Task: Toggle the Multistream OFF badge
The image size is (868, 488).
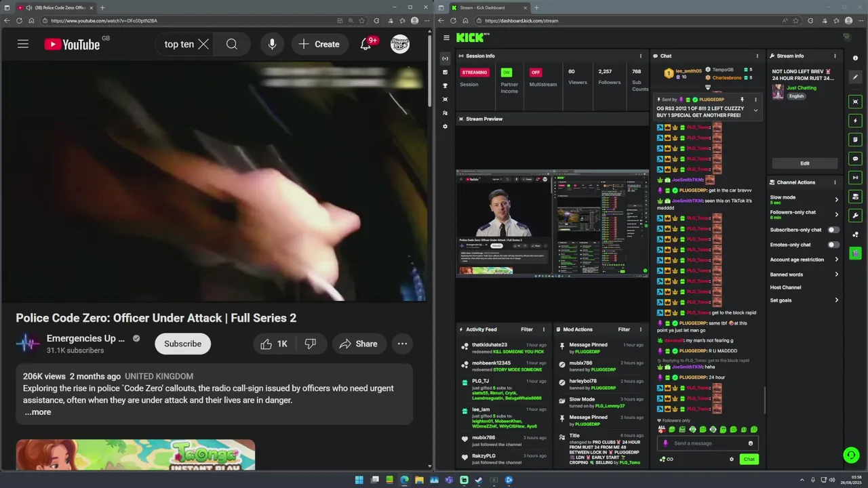Action: point(536,73)
